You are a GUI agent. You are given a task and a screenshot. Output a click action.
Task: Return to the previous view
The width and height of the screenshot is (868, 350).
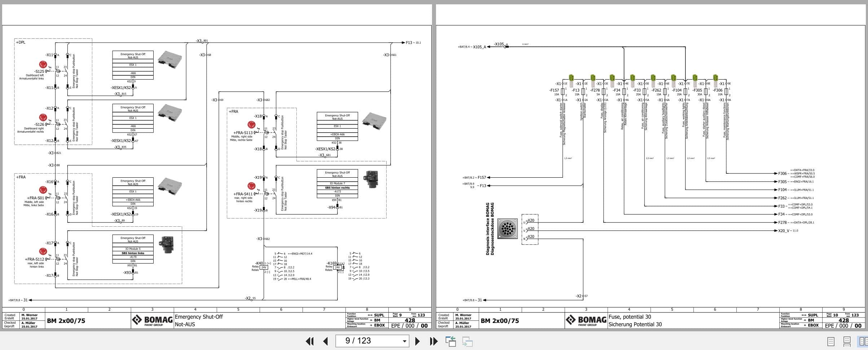pos(451,341)
